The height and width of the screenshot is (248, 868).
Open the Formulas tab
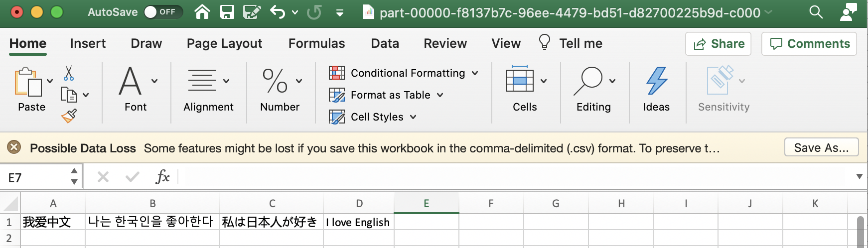316,43
